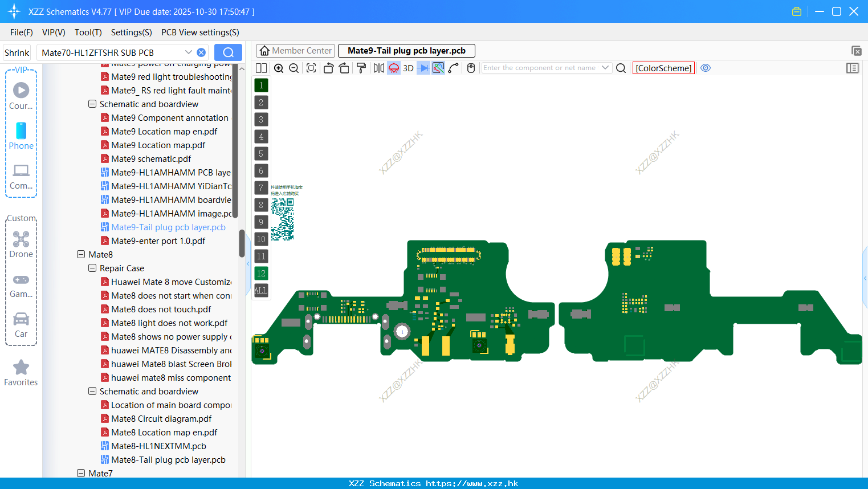
Task: Click the pop-out window icon
Action: tap(856, 51)
